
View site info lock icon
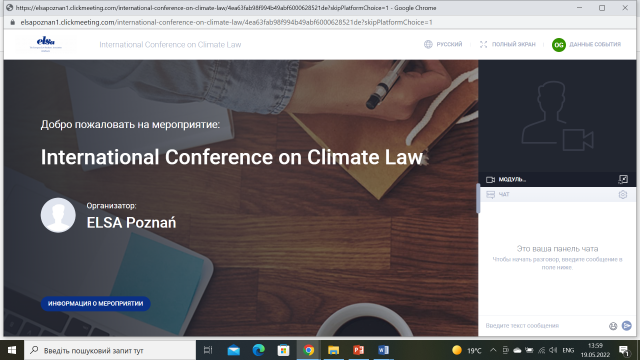pos(12,22)
